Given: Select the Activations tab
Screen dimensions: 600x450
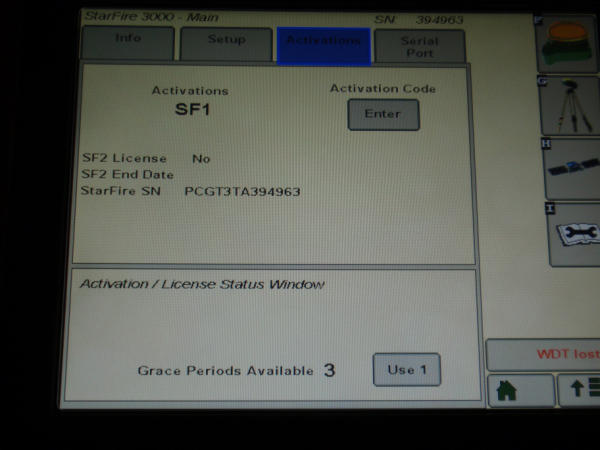Looking at the screenshot, I should point(324,46).
